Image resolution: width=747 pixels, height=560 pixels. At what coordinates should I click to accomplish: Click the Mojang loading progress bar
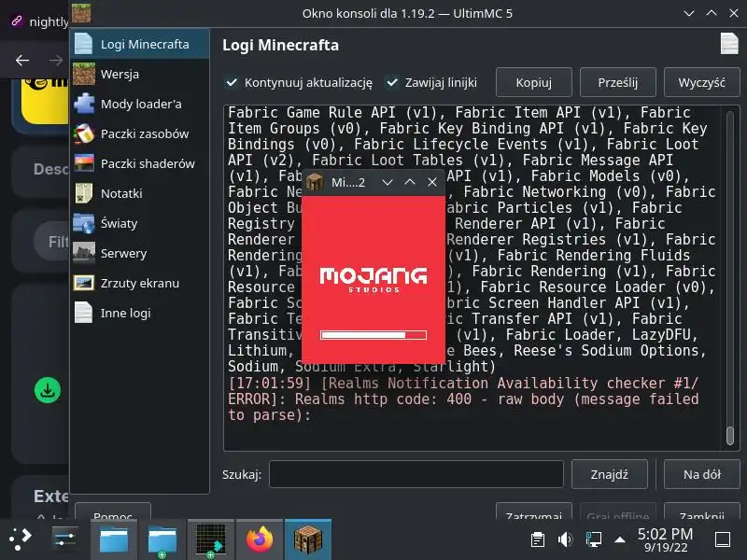click(x=373, y=335)
